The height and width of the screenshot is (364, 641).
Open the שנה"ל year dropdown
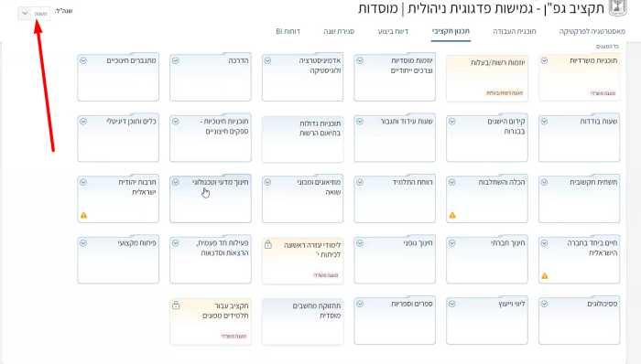[x=34, y=14]
